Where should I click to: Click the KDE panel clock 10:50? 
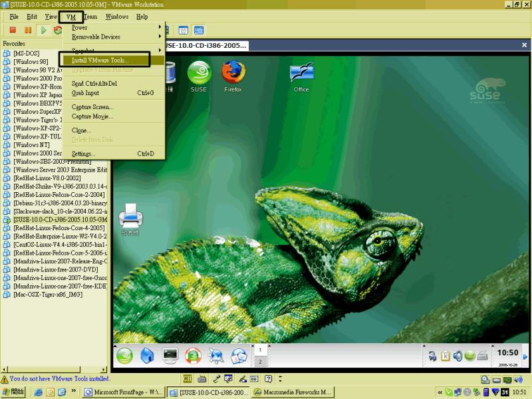point(507,353)
